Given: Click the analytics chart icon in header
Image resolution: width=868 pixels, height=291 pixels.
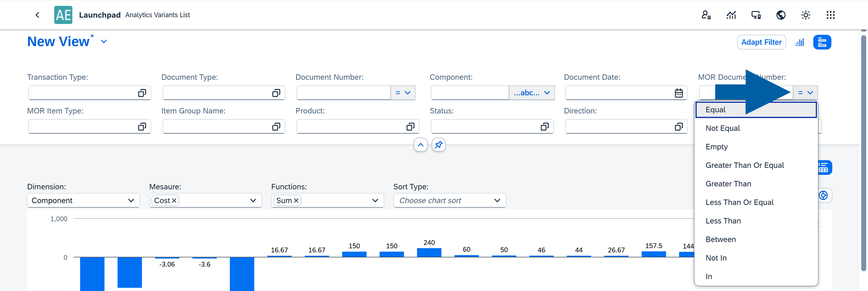Looking at the screenshot, I should [731, 15].
